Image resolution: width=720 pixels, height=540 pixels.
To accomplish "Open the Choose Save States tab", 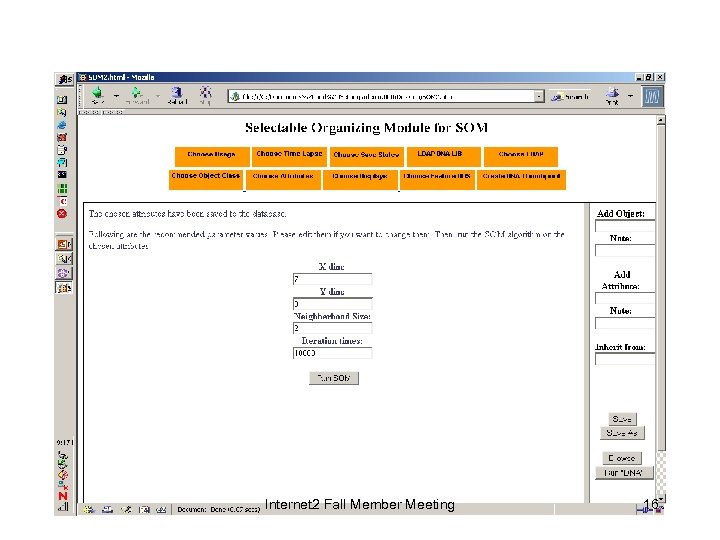I will (366, 157).
